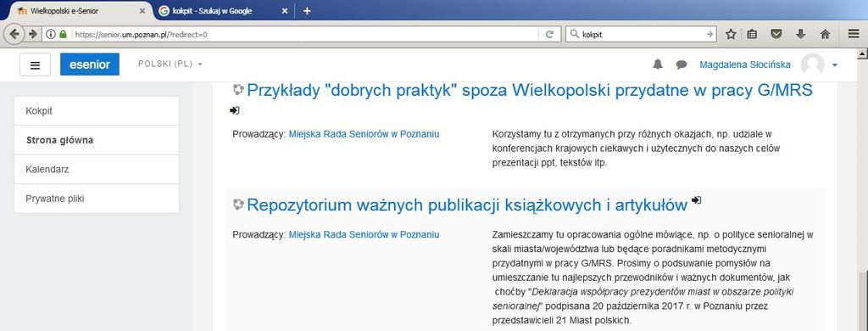Open the downloads arrow icon
The height and width of the screenshot is (331, 868).
pyautogui.click(x=800, y=34)
